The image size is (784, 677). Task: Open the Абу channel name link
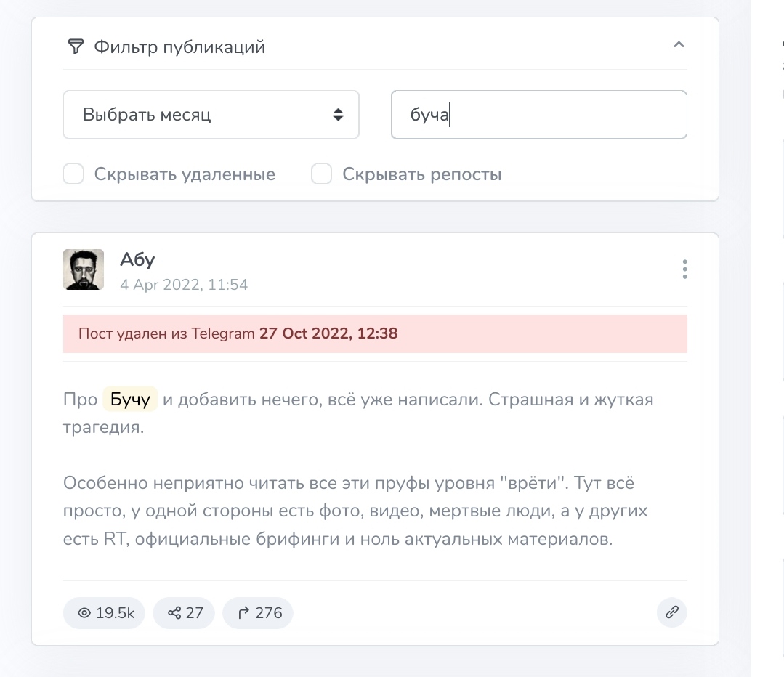click(x=137, y=259)
